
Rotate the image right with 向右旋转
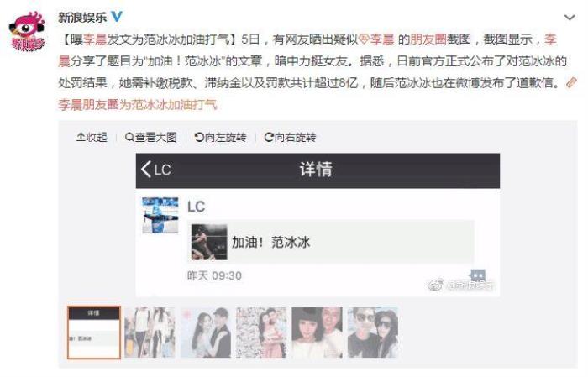pos(291,137)
